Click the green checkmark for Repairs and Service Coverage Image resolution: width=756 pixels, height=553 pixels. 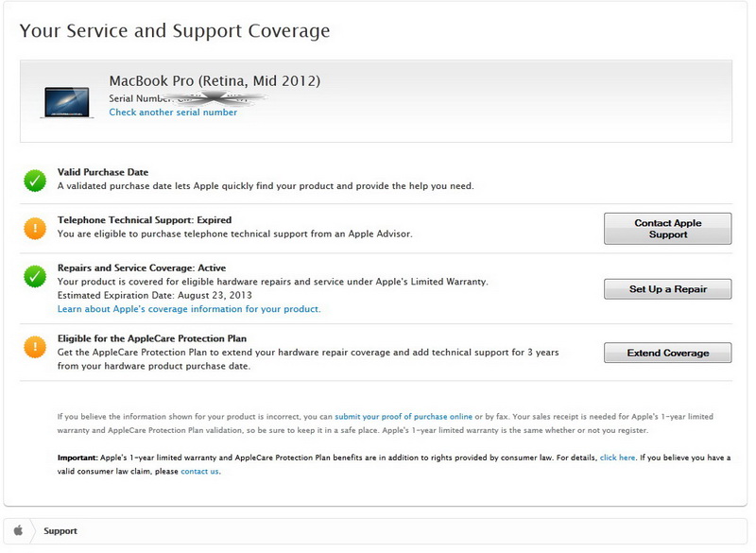click(35, 276)
